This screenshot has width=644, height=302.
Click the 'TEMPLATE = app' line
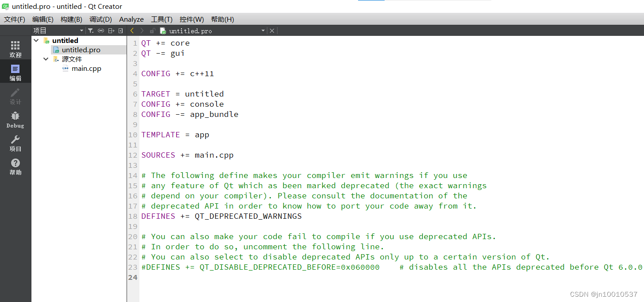click(175, 135)
